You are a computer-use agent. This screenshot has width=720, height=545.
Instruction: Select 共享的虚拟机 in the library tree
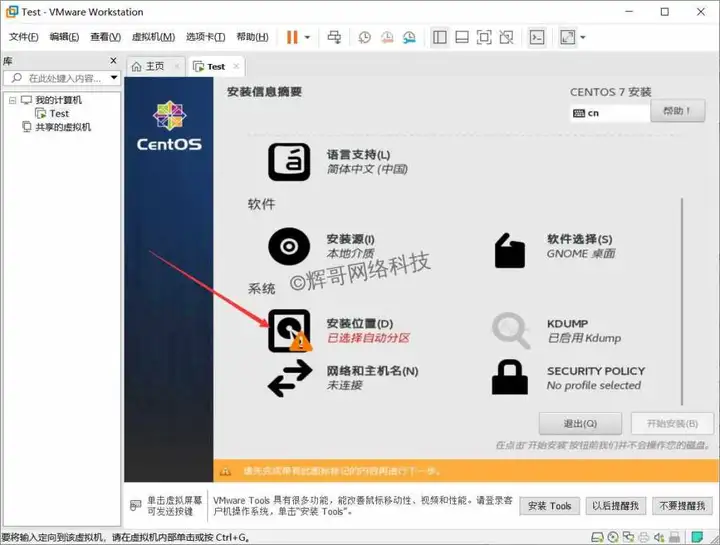pyautogui.click(x=63, y=127)
